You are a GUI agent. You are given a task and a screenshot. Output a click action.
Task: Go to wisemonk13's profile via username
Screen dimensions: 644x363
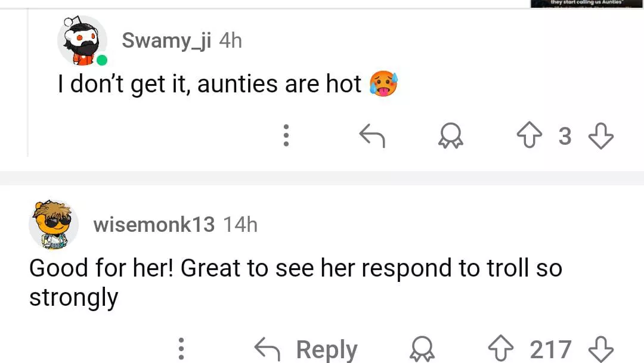click(x=154, y=224)
